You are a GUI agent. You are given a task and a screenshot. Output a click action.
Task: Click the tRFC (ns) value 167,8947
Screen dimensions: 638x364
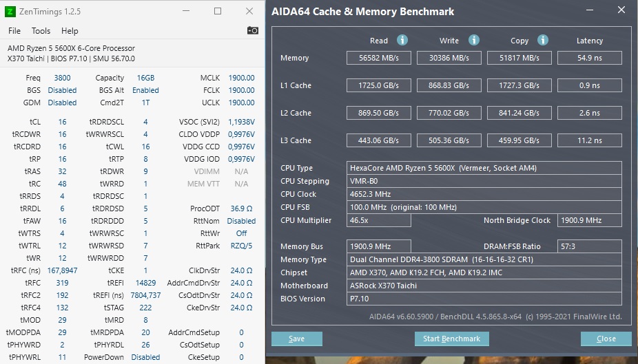click(62, 270)
